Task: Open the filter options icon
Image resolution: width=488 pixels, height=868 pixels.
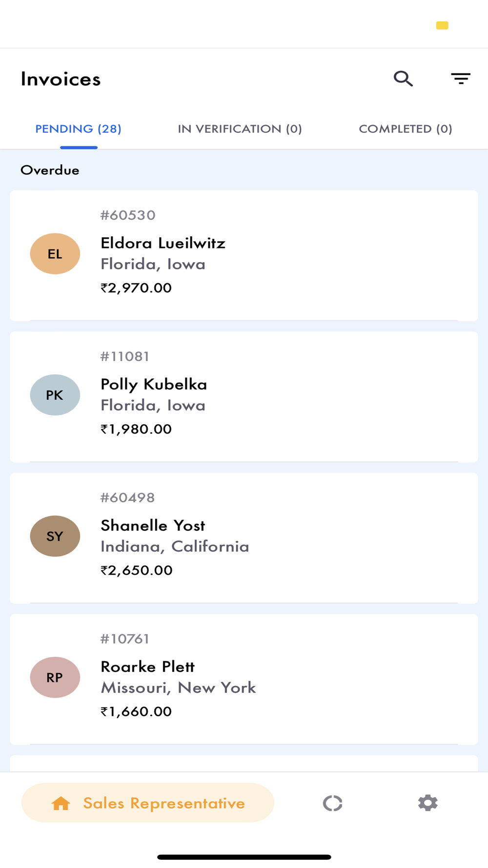Action: pos(460,79)
